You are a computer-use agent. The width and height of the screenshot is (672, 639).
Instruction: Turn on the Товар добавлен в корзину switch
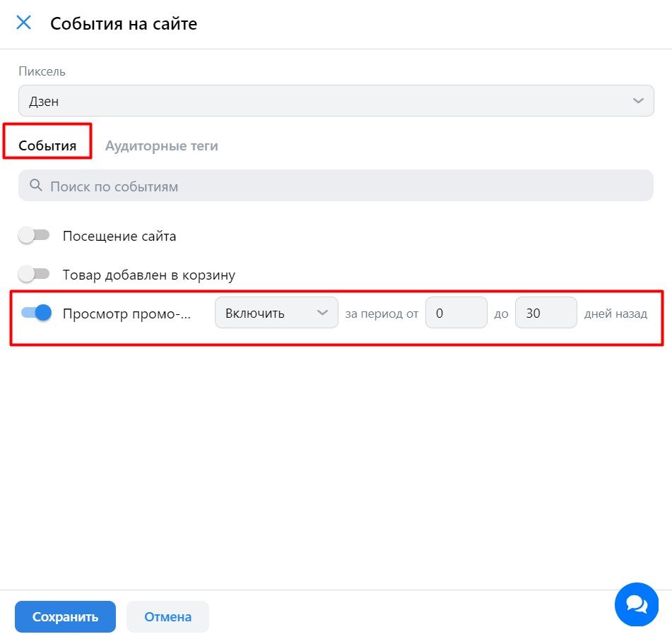(35, 274)
